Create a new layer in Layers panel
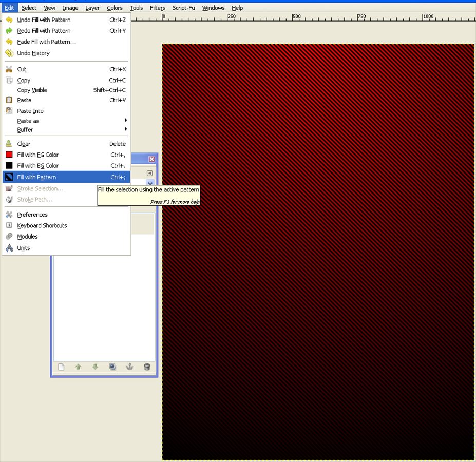 (61, 367)
